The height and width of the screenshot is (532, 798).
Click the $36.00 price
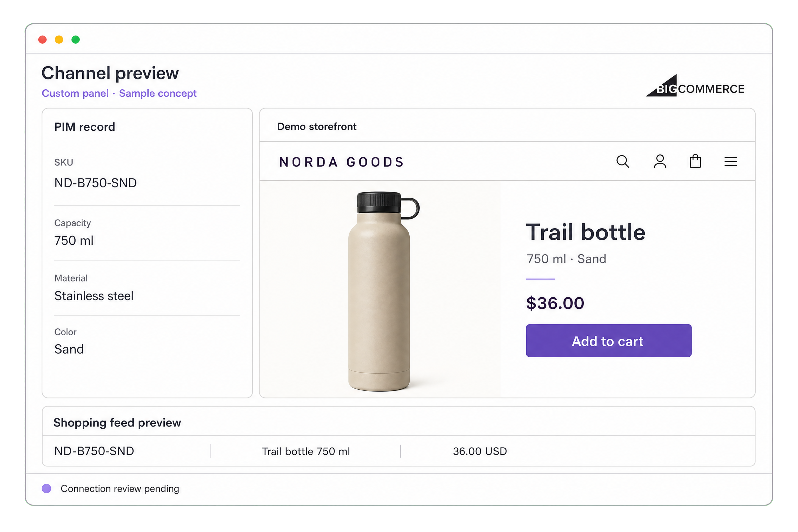[555, 303]
